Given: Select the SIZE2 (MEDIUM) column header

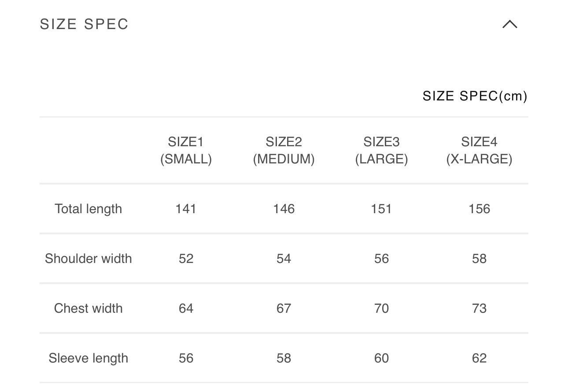Looking at the screenshot, I should click(x=284, y=151).
